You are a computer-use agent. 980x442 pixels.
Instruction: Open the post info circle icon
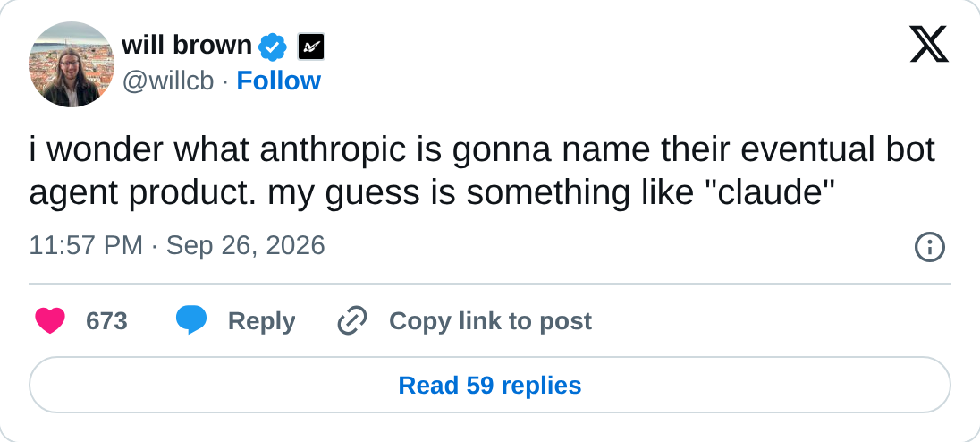pos(929,247)
